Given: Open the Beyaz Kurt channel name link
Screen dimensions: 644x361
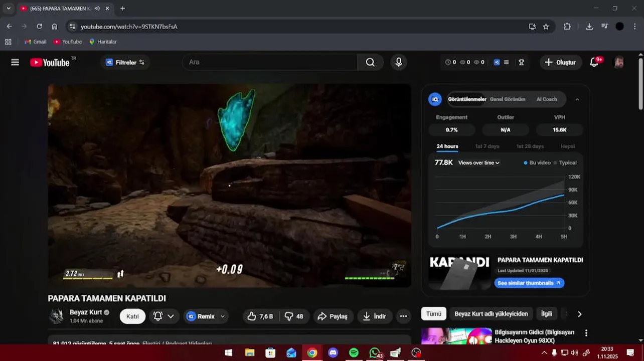Looking at the screenshot, I should (86, 312).
